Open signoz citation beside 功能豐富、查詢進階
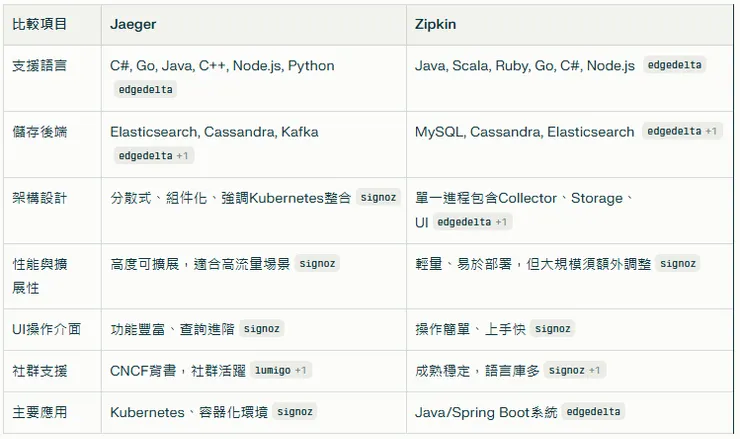Image resolution: width=740 pixels, height=439 pixels. (x=262, y=328)
